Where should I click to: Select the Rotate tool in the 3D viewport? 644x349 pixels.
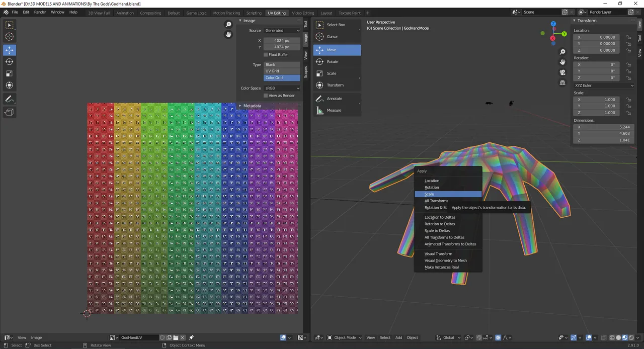[337, 61]
